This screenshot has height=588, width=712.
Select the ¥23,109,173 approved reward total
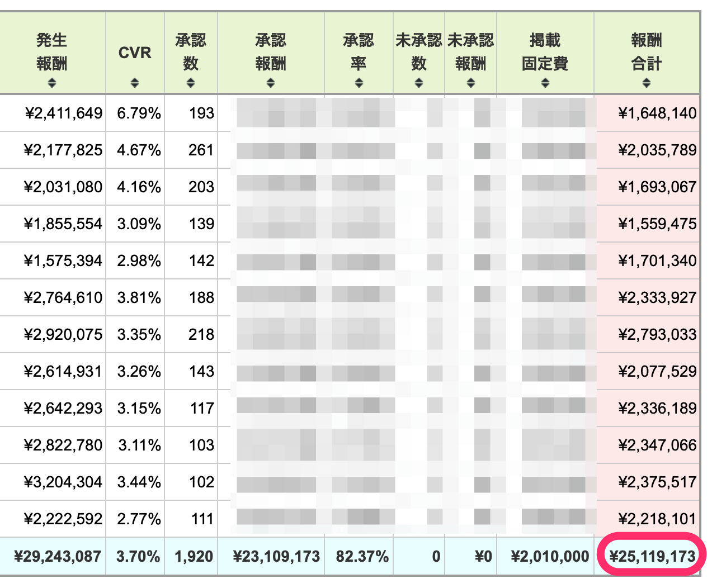click(x=276, y=556)
